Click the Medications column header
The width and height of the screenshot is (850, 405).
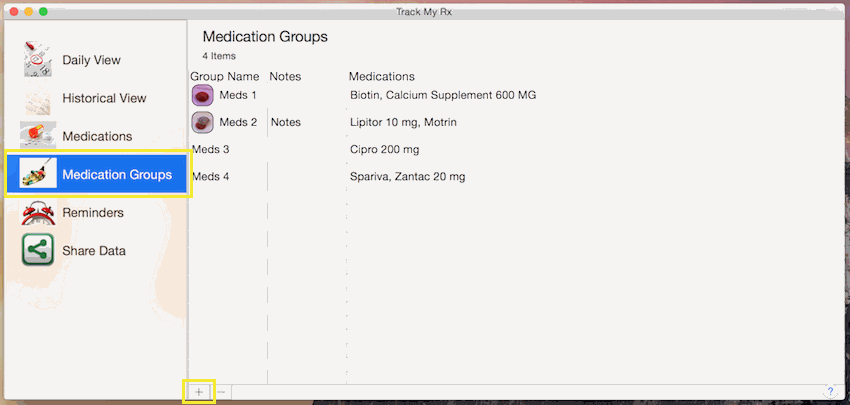pyautogui.click(x=382, y=76)
